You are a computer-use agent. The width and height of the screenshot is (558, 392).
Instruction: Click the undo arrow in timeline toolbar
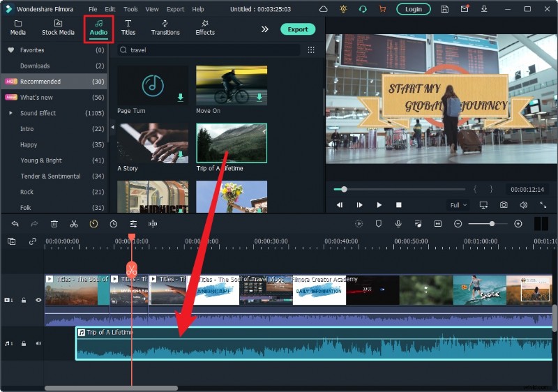(x=15, y=224)
